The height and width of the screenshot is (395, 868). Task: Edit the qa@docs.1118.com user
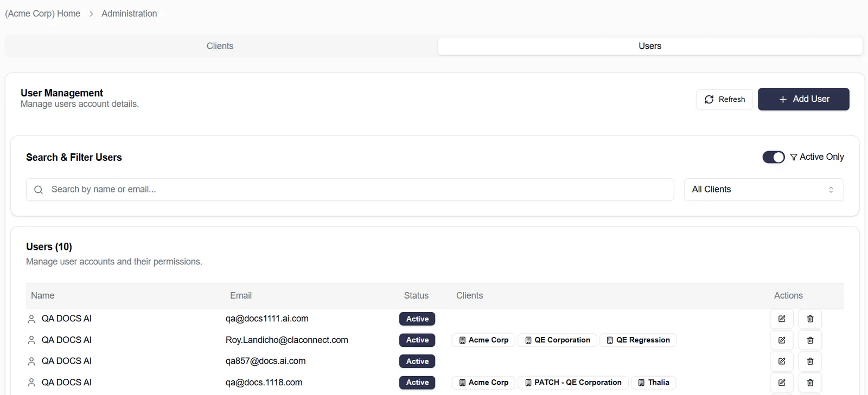(x=782, y=382)
